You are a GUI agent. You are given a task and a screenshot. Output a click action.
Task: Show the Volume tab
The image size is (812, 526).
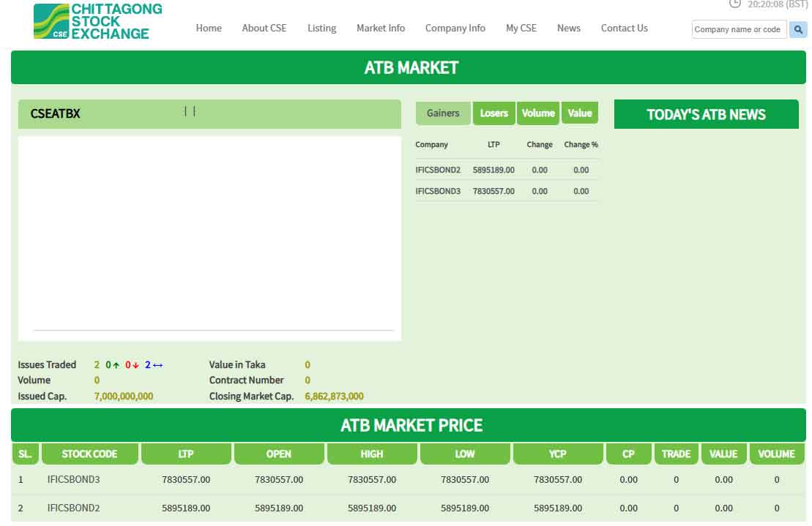[x=538, y=113]
